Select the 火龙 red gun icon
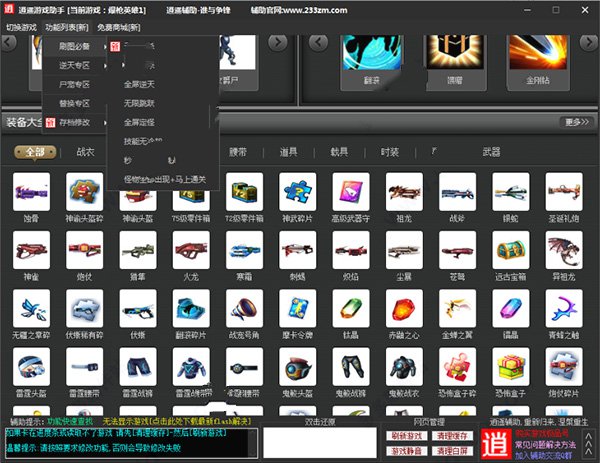600x463 pixels. point(191,250)
